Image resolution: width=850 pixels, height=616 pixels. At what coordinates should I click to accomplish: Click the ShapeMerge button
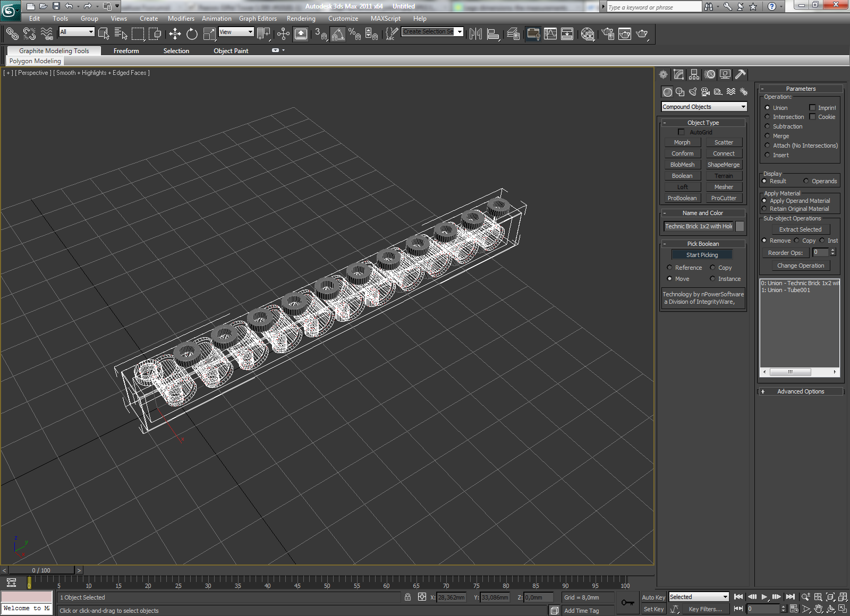click(724, 165)
